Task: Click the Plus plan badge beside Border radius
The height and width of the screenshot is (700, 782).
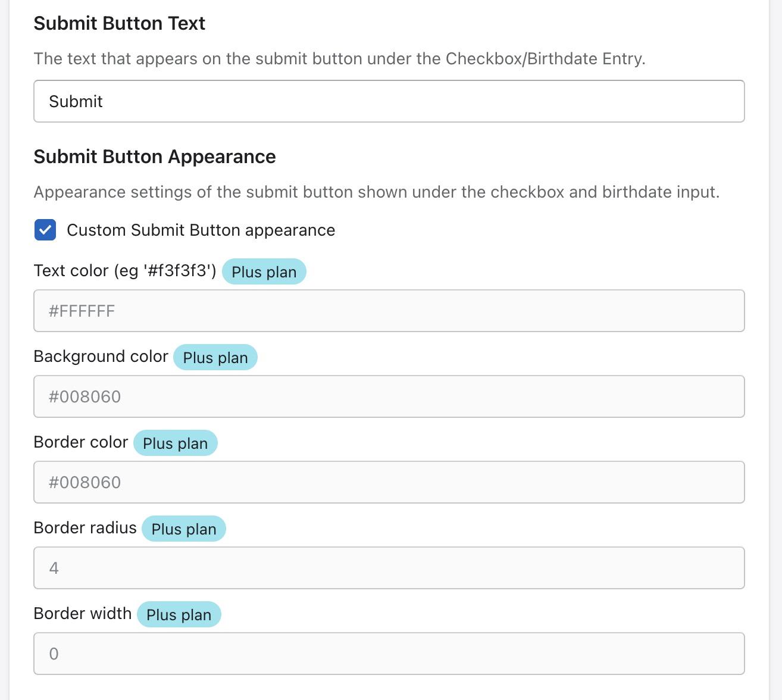Action: 183,529
